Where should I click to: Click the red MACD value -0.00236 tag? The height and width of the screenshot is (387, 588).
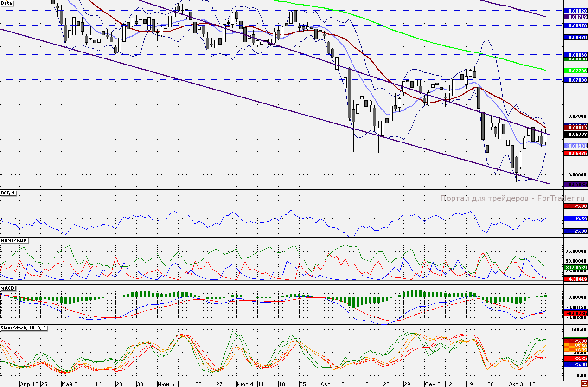tap(575, 313)
